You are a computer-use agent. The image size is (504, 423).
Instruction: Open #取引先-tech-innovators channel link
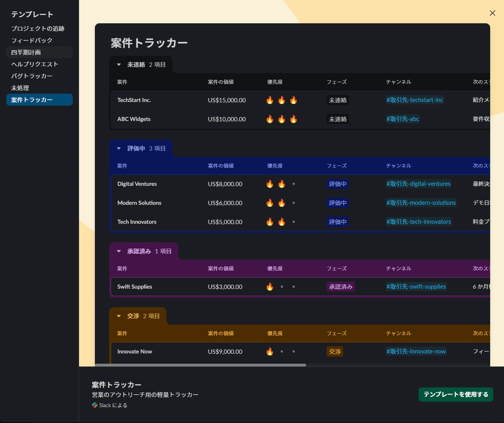(x=418, y=221)
